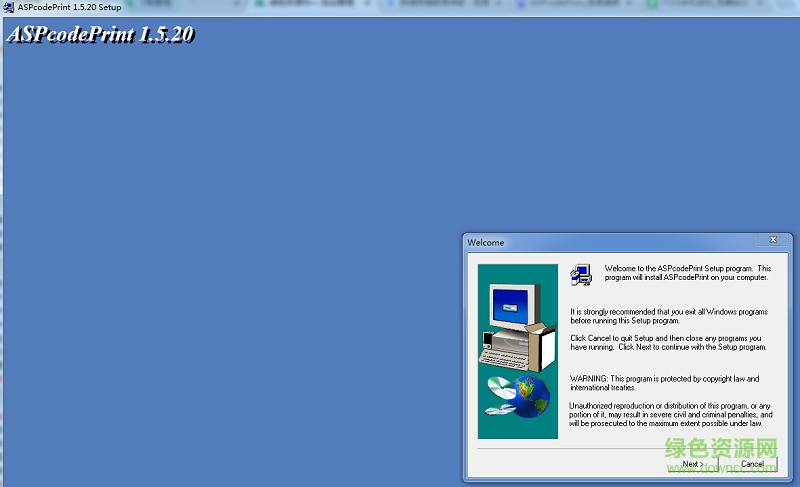
Task: Click the 'strongly recommended' exit programs paragraph
Action: (x=668, y=316)
